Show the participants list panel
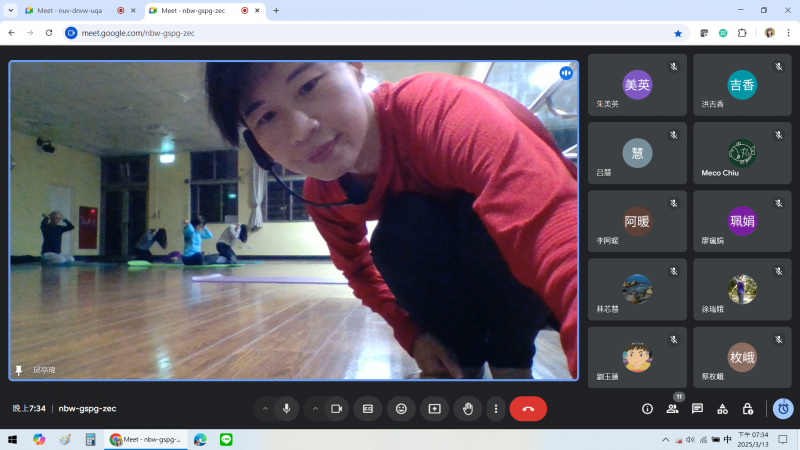Viewport: 800px width, 450px height. pos(672,408)
